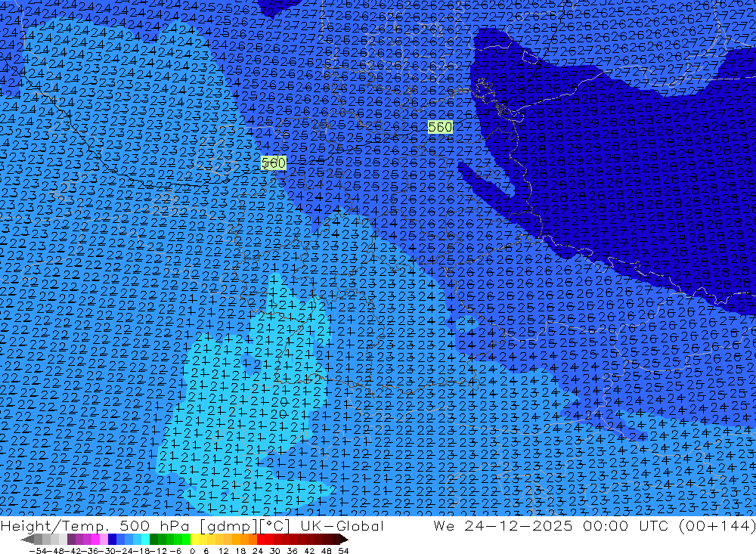Click the dark blue -30 legend swatch
Viewport: 756px width, 554px height.
(112, 540)
